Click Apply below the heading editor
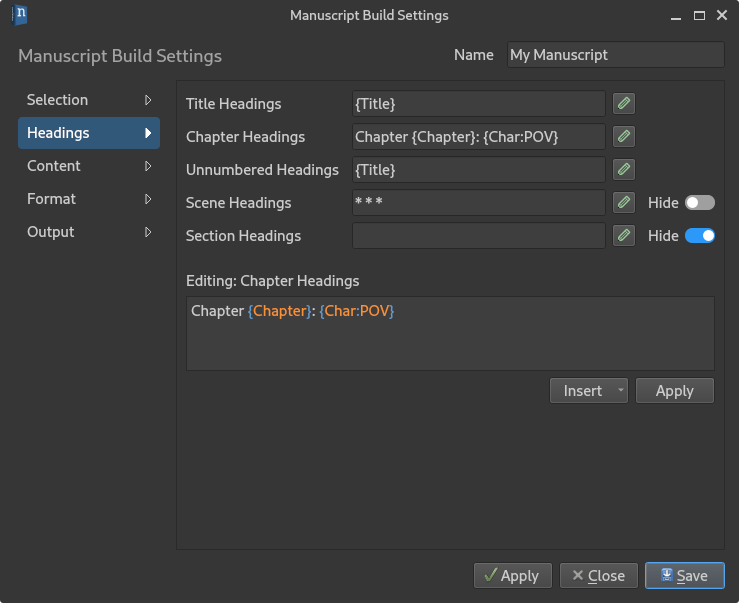 [x=674, y=390]
